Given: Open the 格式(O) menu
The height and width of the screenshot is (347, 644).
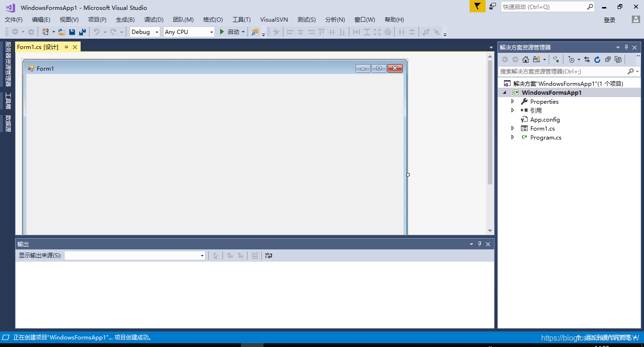Looking at the screenshot, I should coord(213,19).
